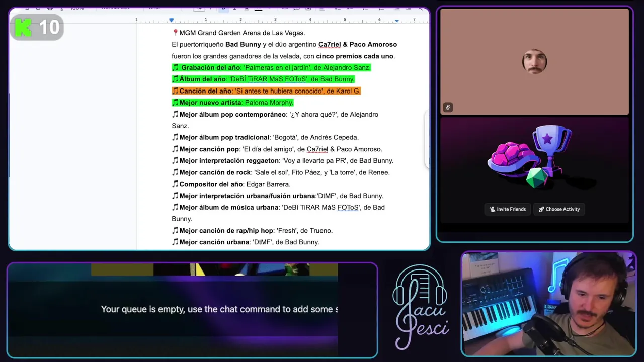Click the bold text 'cinco premios cada uno'
The image size is (644, 362).
point(355,56)
